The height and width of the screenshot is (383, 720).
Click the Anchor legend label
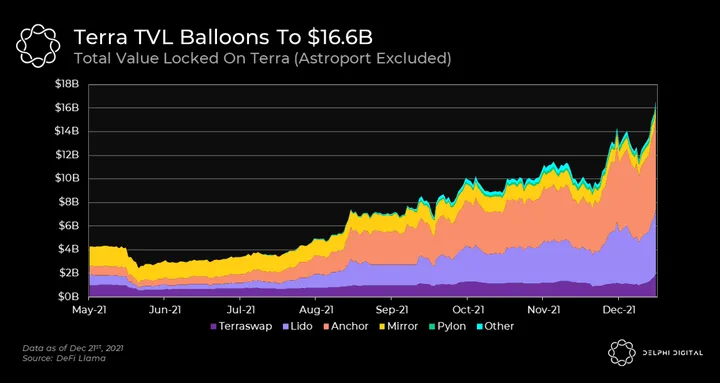coord(350,327)
